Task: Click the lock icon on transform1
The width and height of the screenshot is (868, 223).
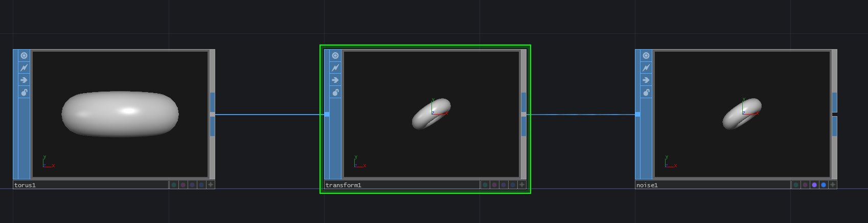Action: pyautogui.click(x=335, y=93)
